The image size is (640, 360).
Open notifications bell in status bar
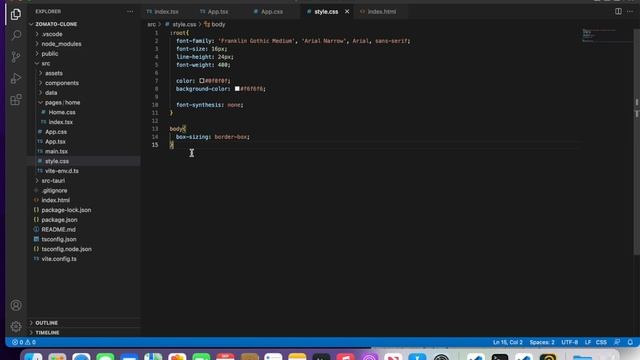(630, 342)
